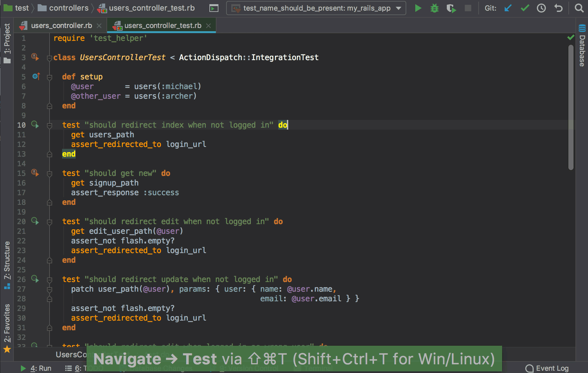Click the Project folder icon in sidebar
The height and width of the screenshot is (373, 588).
pos(7,60)
